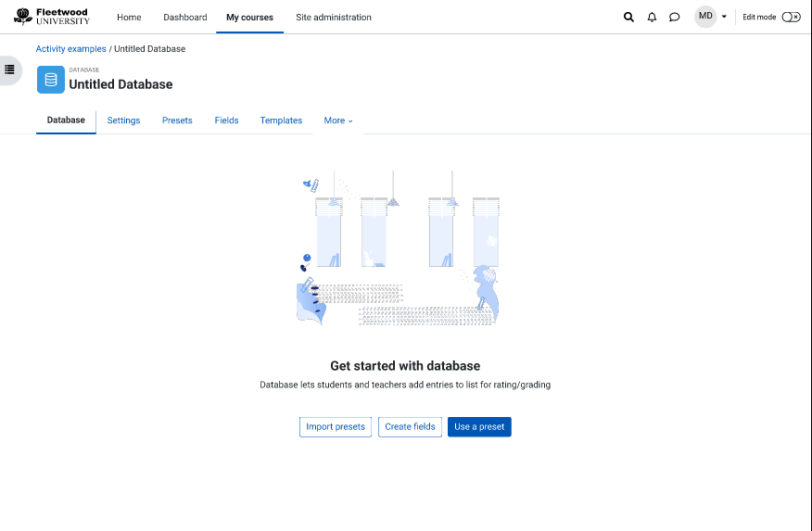Open My courses in top navigation
The image size is (812, 531).
pyautogui.click(x=249, y=17)
